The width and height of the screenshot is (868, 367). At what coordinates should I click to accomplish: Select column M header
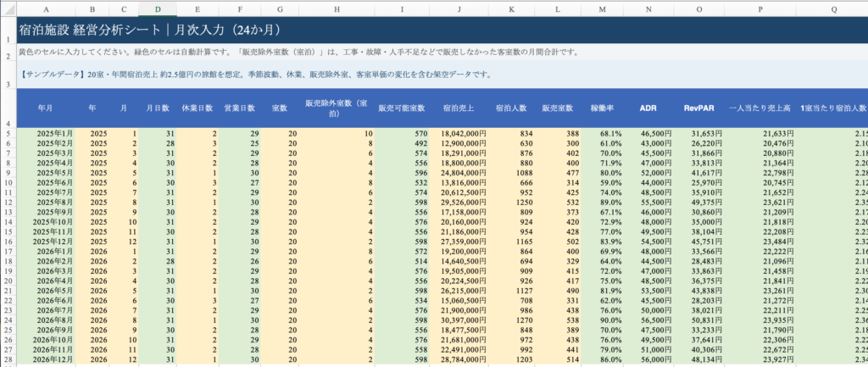point(602,8)
